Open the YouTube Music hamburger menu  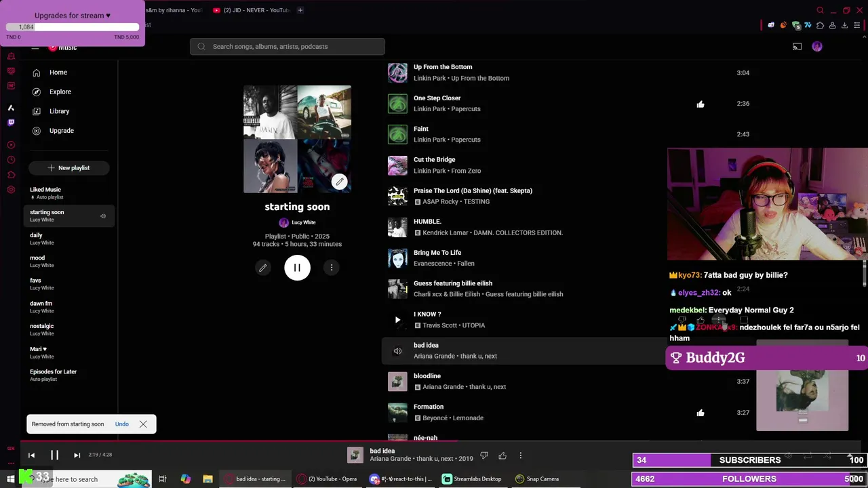(35, 47)
